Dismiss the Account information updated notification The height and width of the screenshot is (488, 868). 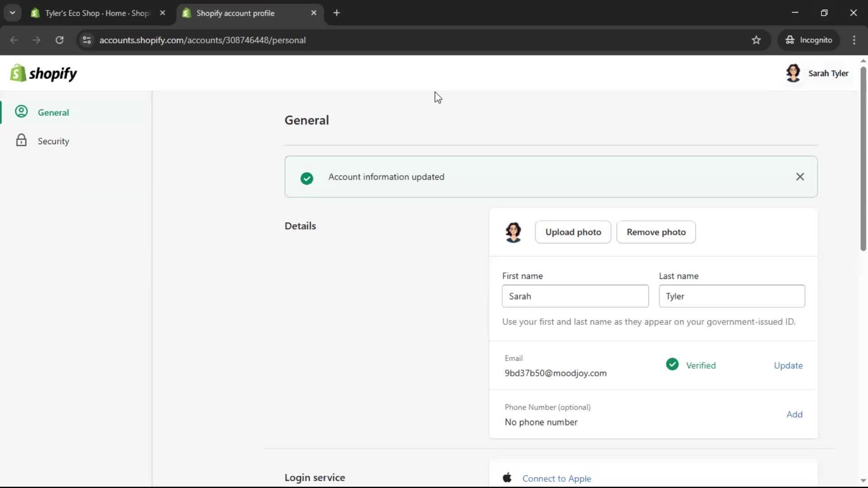800,177
